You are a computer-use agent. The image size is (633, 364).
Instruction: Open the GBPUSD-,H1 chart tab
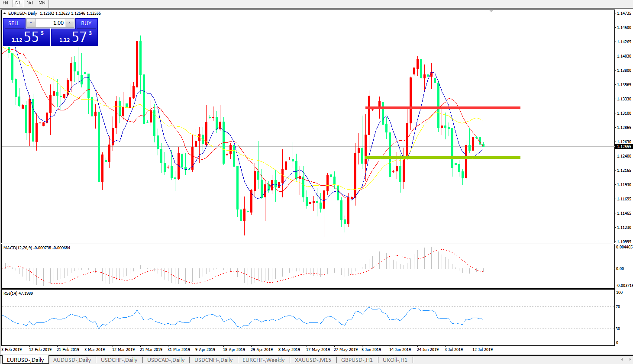pyautogui.click(x=357, y=360)
